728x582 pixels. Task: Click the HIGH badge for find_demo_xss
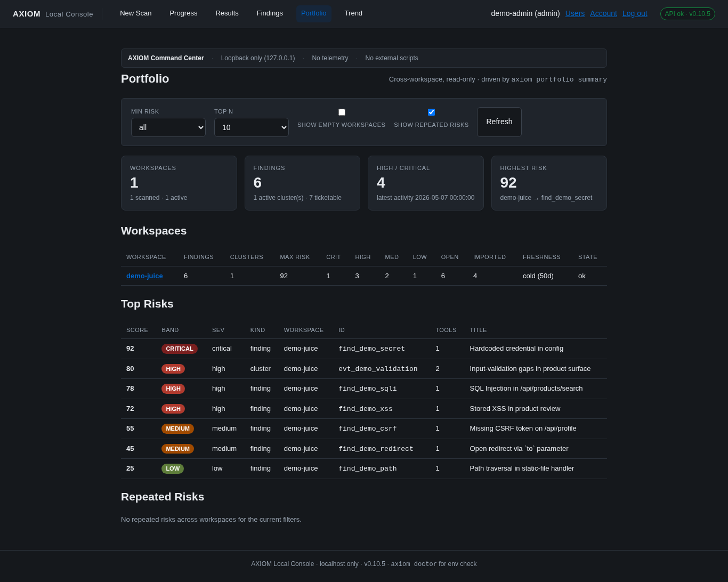[x=173, y=409]
